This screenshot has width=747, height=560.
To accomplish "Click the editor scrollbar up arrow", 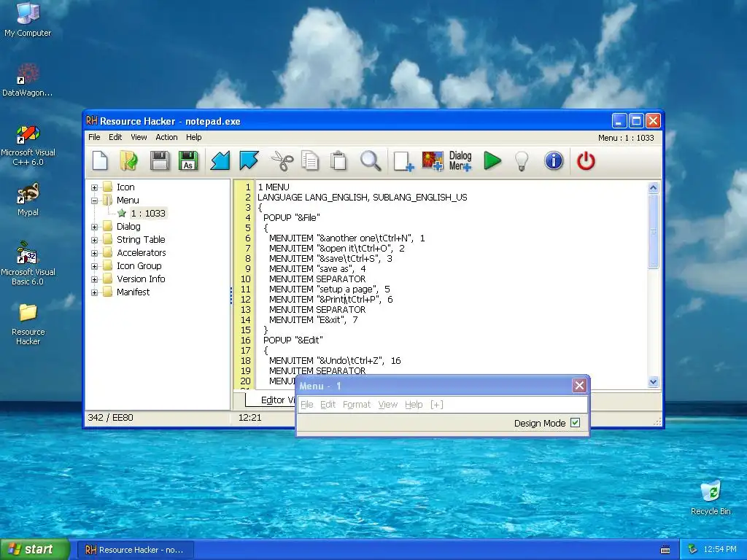I will pos(653,187).
